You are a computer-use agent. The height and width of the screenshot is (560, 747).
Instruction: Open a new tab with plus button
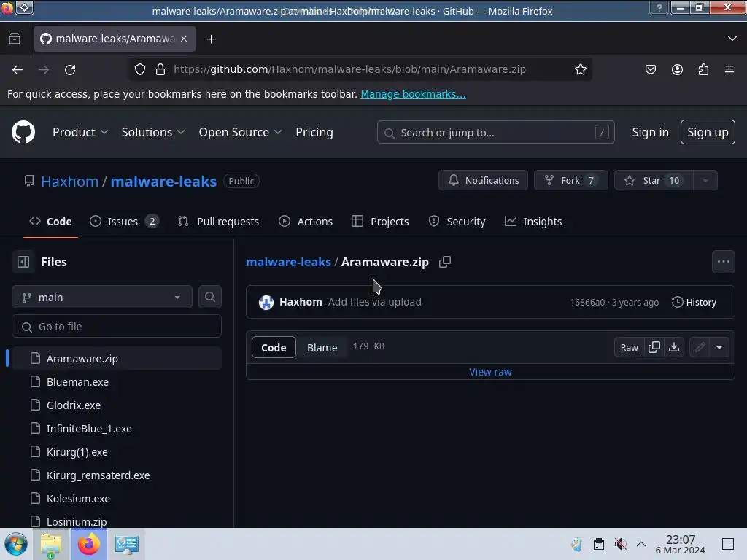(211, 39)
